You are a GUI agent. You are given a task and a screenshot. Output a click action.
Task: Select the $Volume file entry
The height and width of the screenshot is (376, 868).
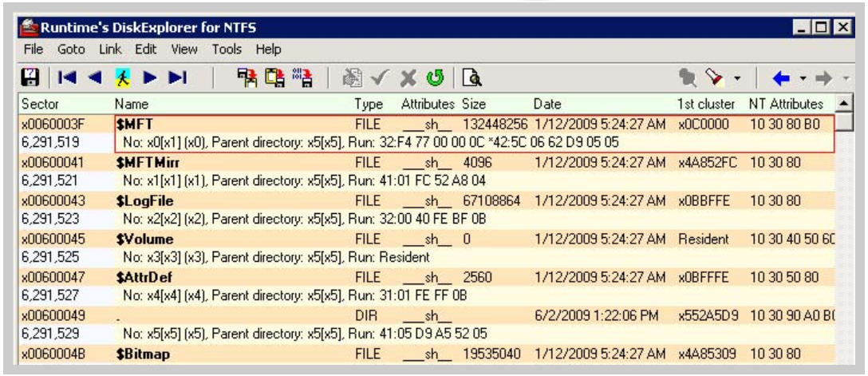tap(144, 239)
